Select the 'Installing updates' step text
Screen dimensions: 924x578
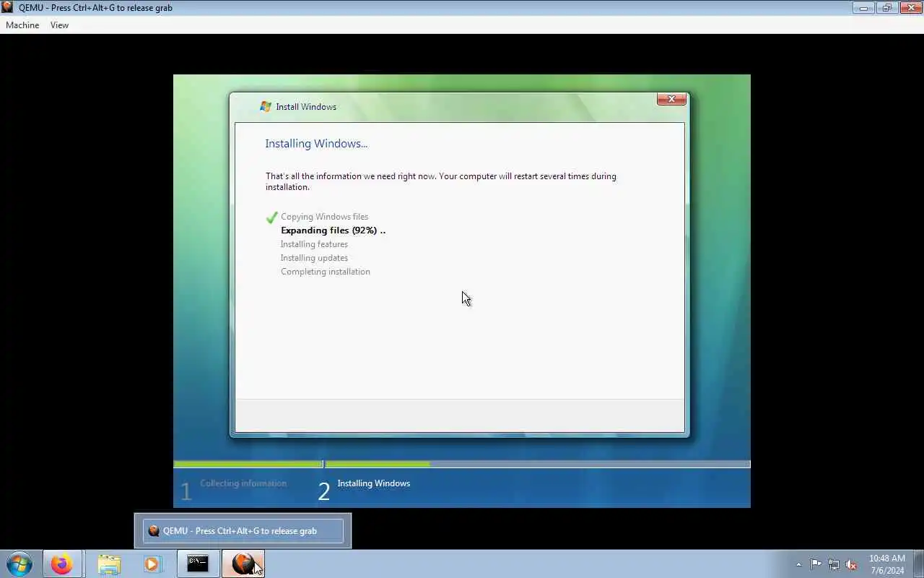tap(314, 258)
